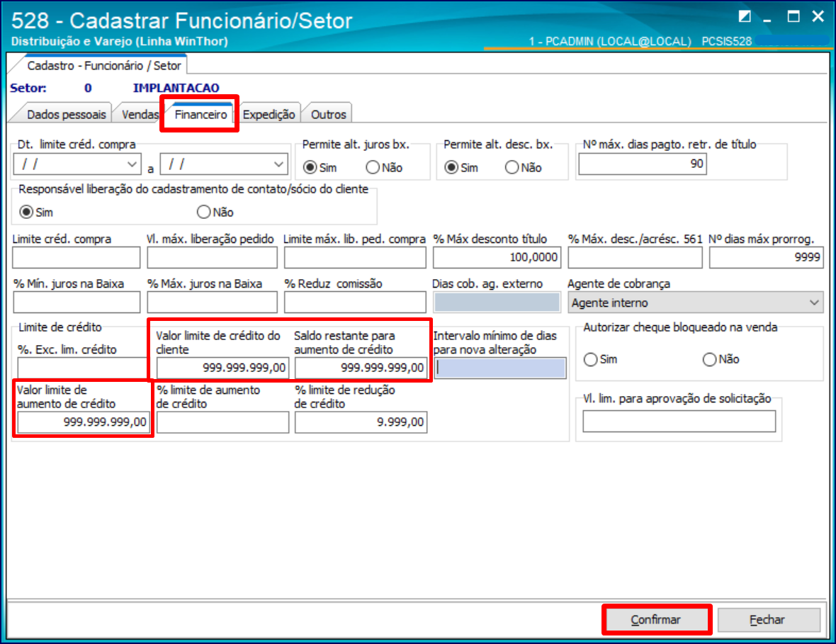Select 'Não' for Permite alt. juros bx.

[373, 168]
